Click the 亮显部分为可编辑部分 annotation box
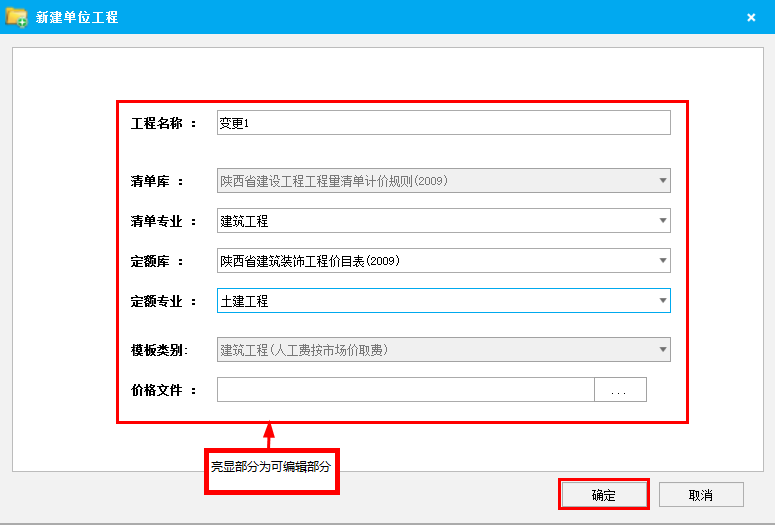 click(271, 469)
